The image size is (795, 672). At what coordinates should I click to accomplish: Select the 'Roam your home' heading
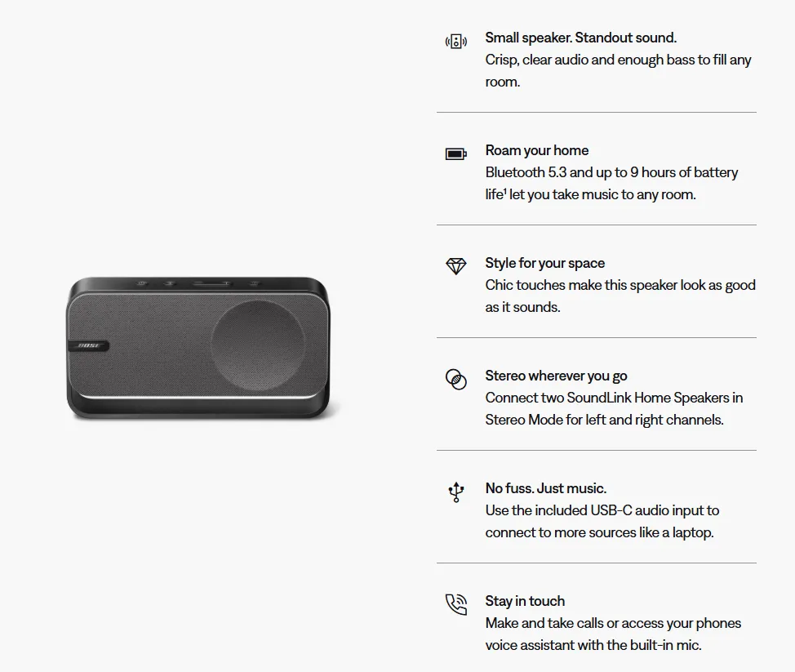(x=536, y=150)
